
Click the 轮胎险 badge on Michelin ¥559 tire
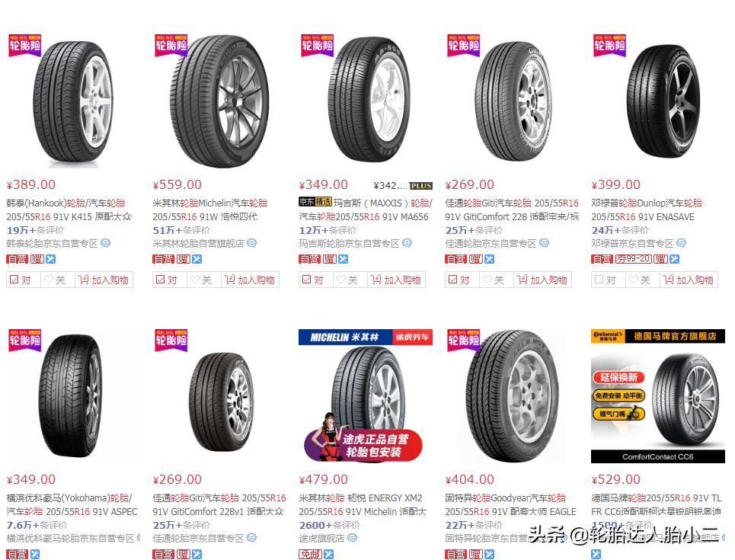click(x=171, y=46)
